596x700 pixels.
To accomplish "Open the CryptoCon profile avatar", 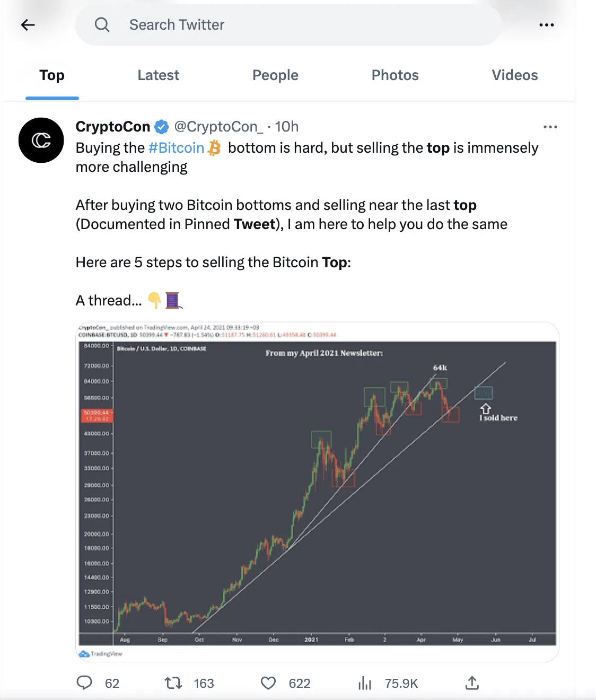I will coord(41,141).
